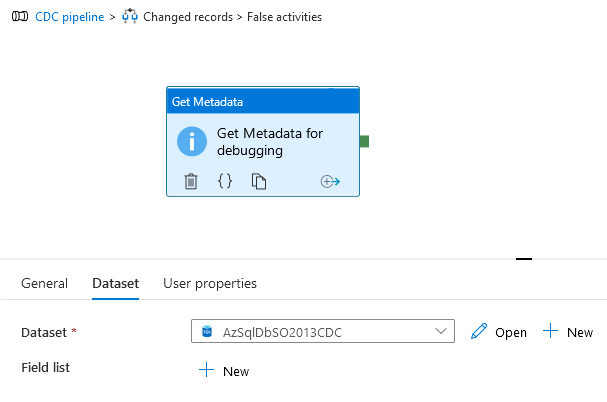Image resolution: width=607 pixels, height=402 pixels.
Task: Click the 'Get Metadata for debugging' activity name
Action: click(270, 142)
